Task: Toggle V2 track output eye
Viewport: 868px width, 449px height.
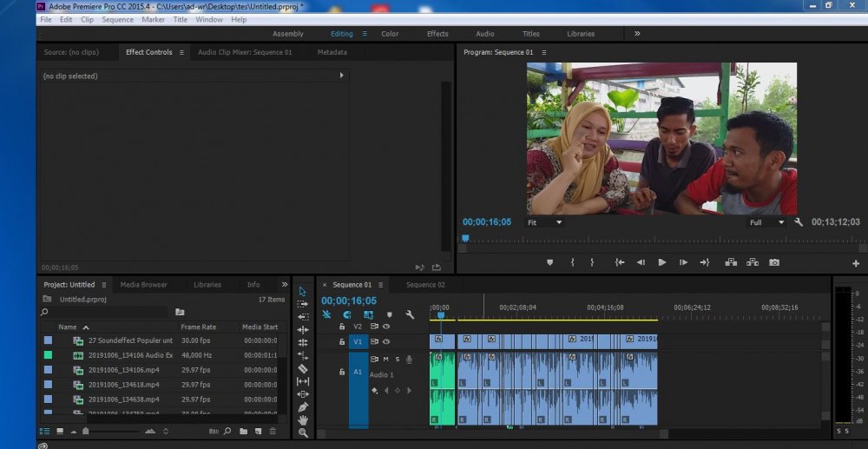Action: [386, 327]
